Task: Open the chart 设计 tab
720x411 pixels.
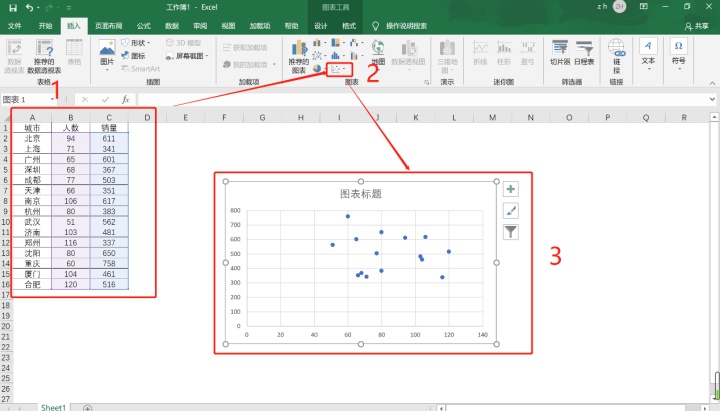Action: coord(321,26)
